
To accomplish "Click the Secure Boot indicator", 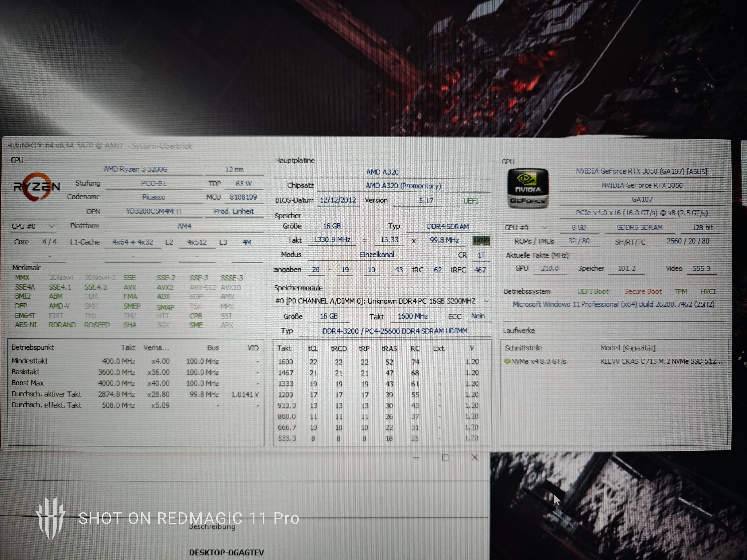I will tap(643, 292).
